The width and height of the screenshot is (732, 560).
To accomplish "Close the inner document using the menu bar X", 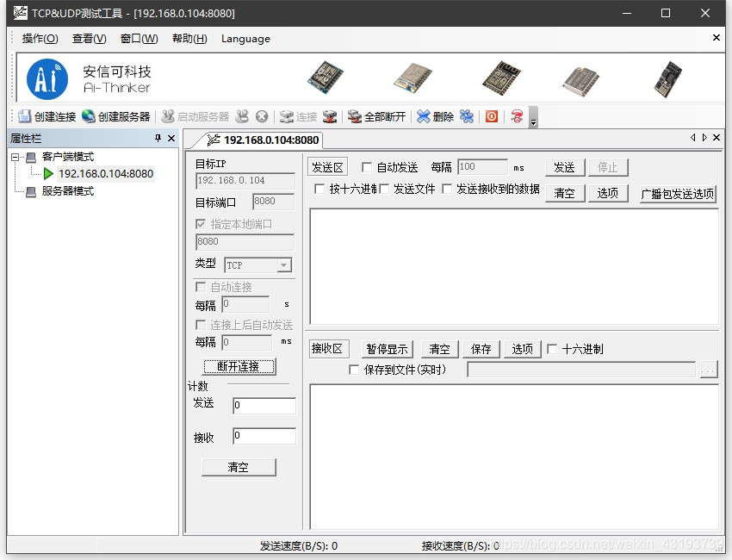I will (716, 37).
